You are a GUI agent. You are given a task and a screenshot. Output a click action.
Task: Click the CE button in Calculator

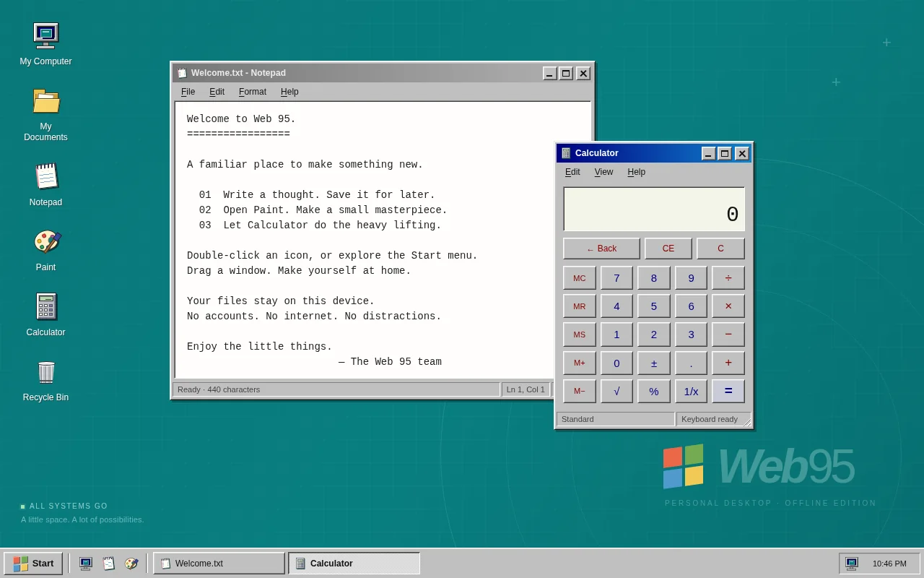click(x=668, y=249)
